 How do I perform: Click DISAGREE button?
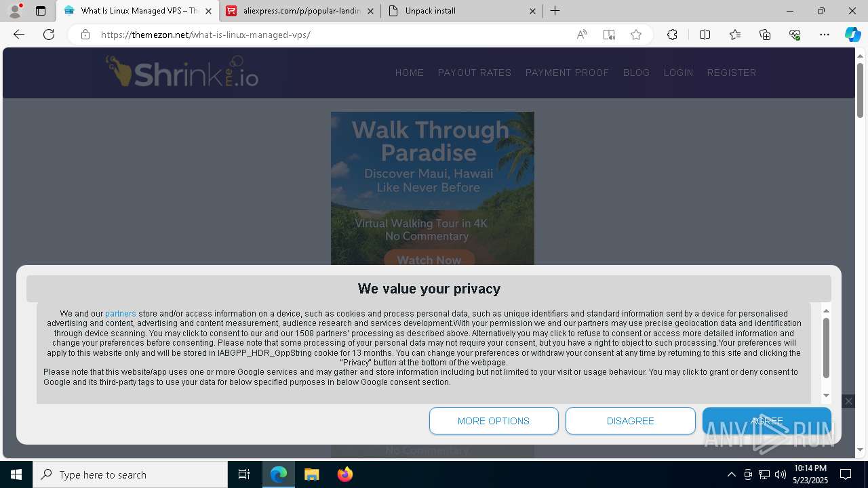click(631, 421)
